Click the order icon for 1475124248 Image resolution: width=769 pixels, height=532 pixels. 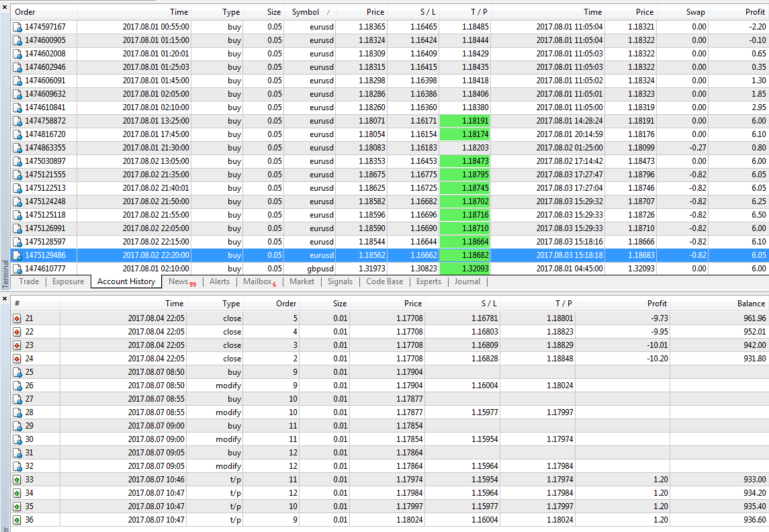click(x=17, y=202)
